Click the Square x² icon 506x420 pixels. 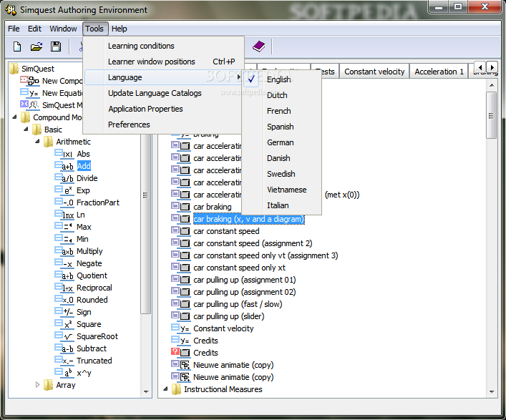click(x=64, y=324)
